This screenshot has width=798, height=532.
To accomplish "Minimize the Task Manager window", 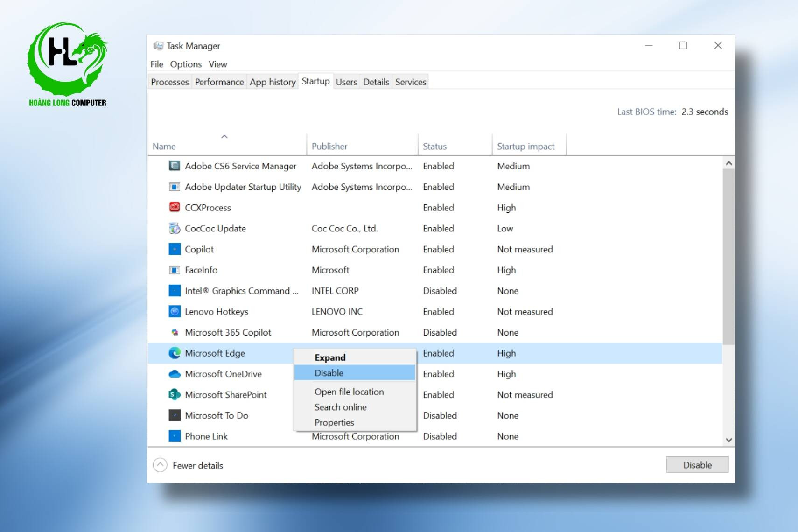I will [649, 45].
